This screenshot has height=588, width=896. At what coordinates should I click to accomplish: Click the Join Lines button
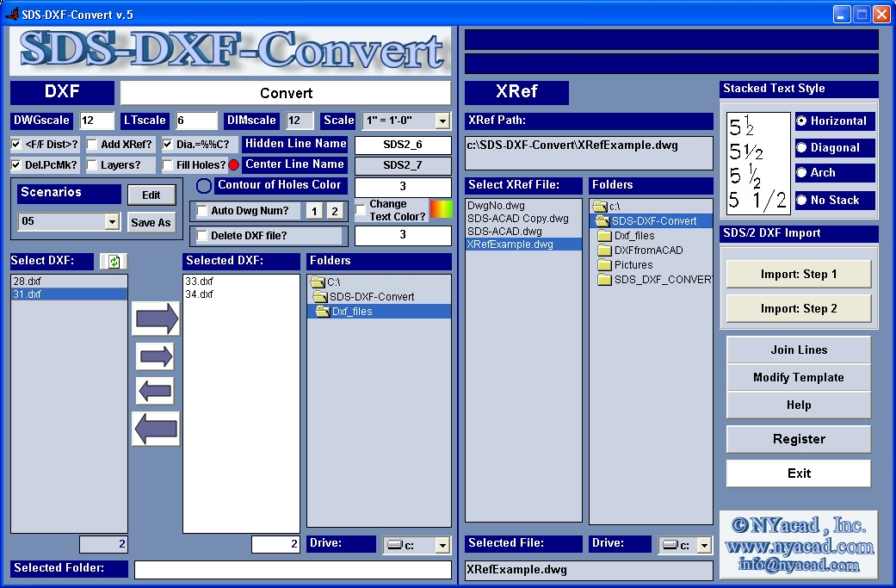point(798,350)
